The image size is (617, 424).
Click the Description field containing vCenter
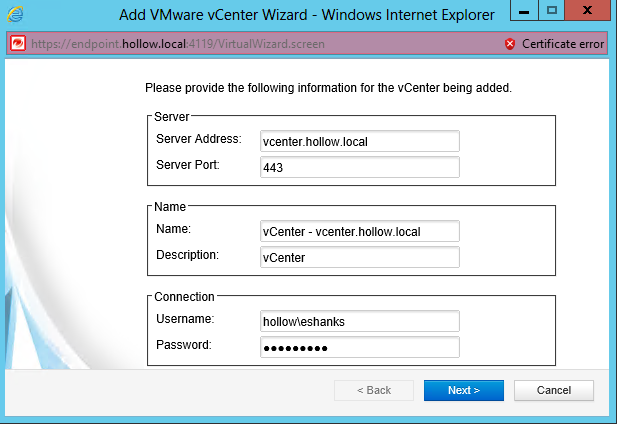pyautogui.click(x=359, y=257)
